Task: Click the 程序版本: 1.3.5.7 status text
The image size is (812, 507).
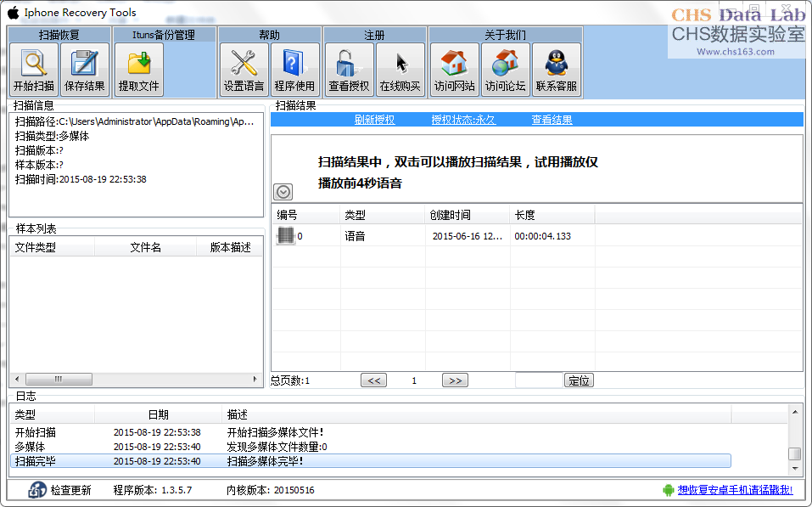Action: click(153, 490)
